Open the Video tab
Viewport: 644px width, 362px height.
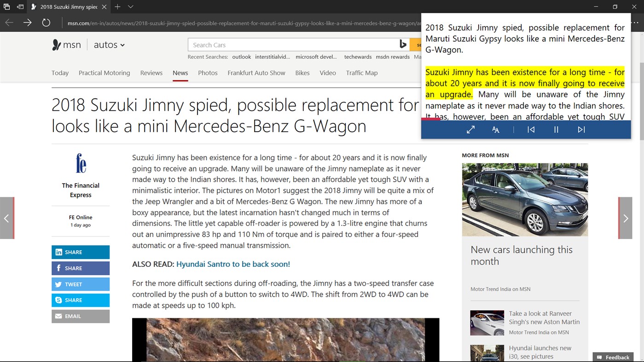click(328, 73)
